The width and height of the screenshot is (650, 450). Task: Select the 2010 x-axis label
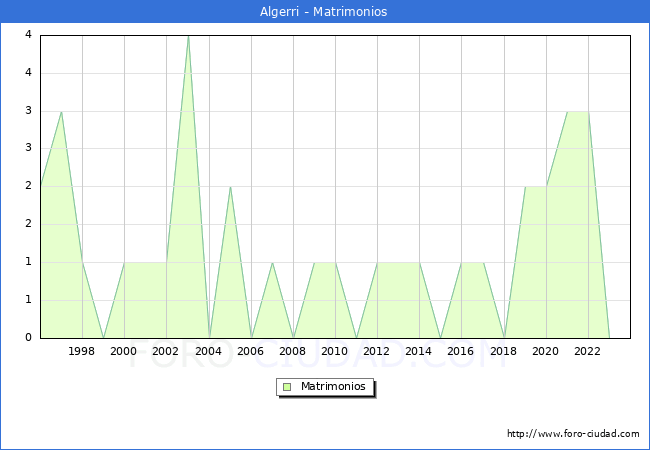334,351
